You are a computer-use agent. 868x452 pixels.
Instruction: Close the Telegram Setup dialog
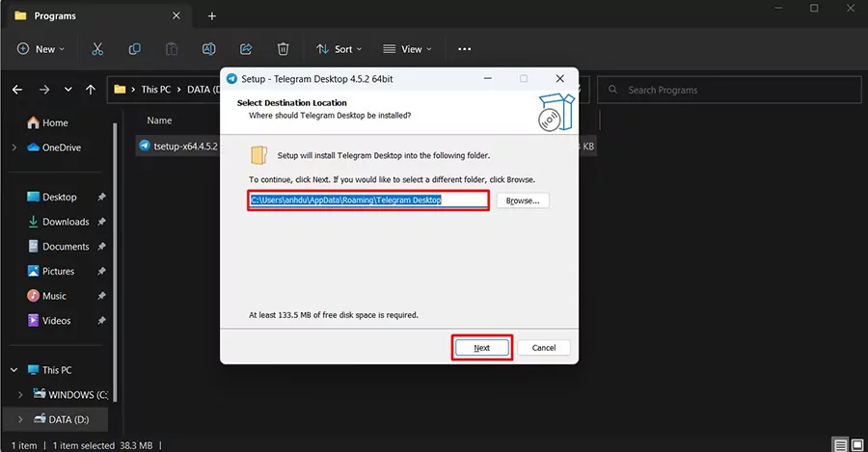tap(560, 79)
